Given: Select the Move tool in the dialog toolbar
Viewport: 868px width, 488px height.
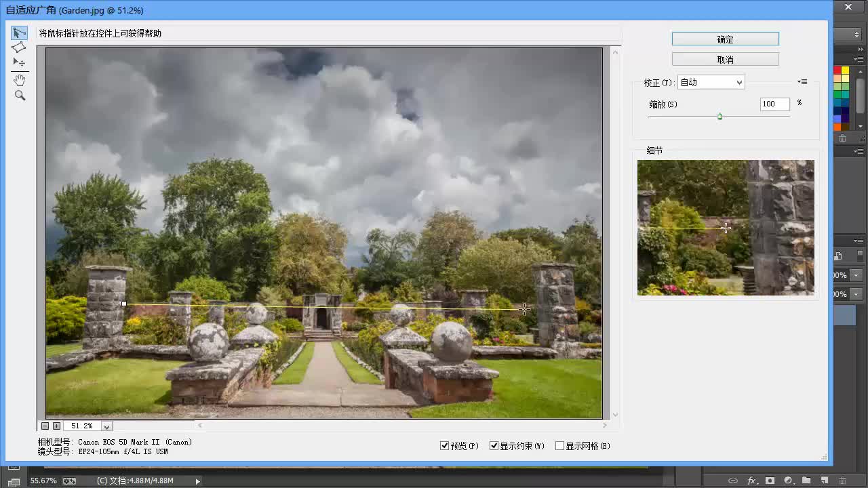Looking at the screenshot, I should pyautogui.click(x=19, y=62).
